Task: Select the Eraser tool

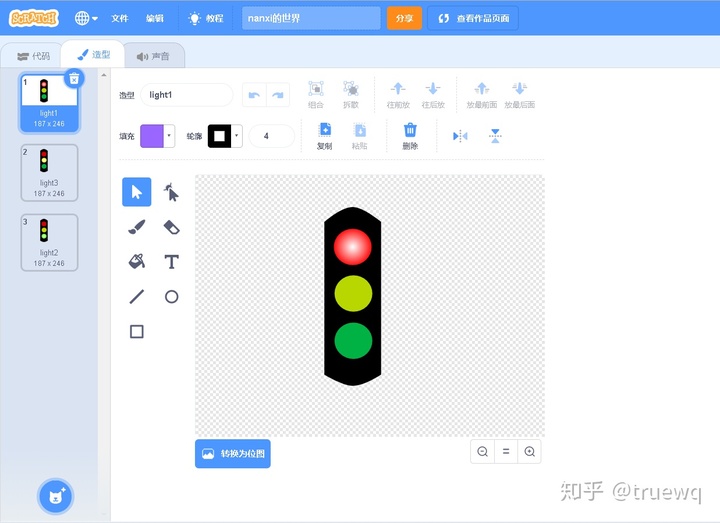Action: 171,227
